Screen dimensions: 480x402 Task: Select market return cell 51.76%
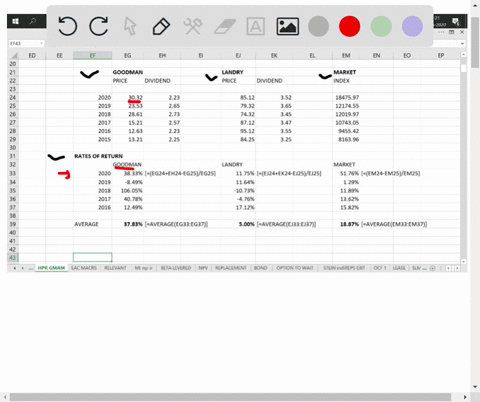tap(346, 174)
